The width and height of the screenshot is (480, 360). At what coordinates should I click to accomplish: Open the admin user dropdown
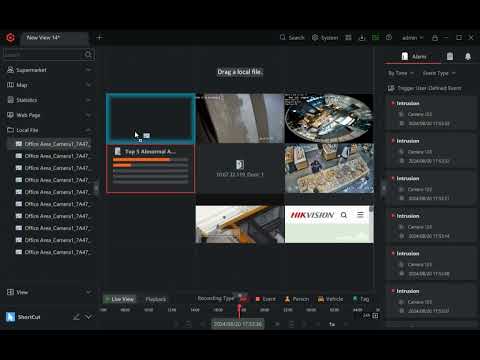[412, 38]
